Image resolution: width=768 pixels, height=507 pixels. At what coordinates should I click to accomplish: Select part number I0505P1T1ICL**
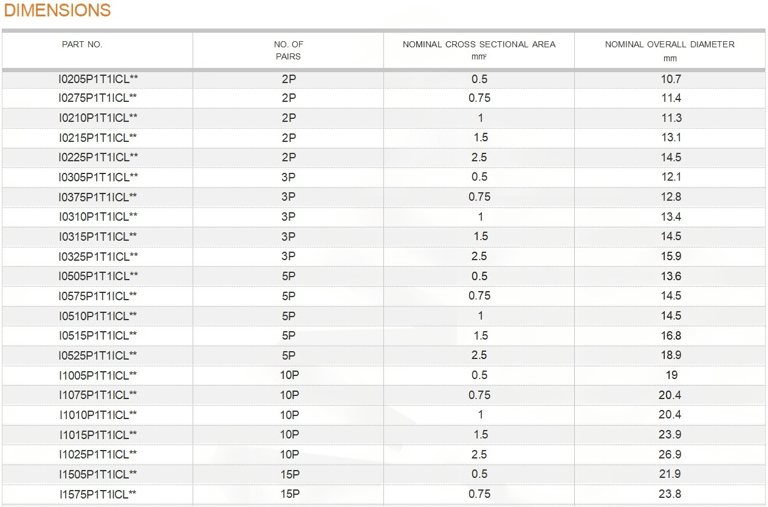pos(98,276)
